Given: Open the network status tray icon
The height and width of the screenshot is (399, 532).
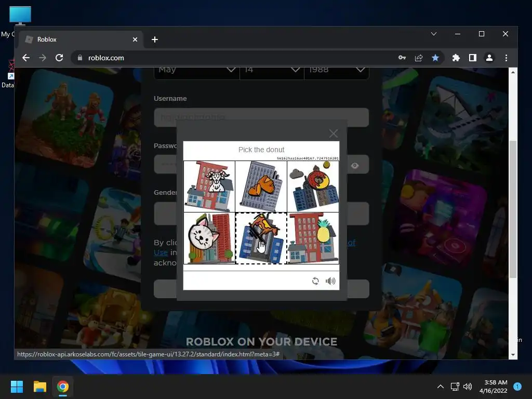Looking at the screenshot, I should [x=455, y=387].
